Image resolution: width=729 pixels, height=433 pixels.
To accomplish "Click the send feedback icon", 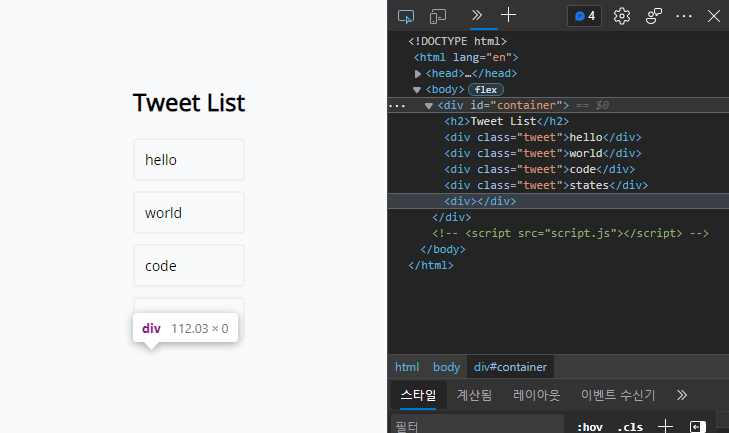I will point(654,16).
